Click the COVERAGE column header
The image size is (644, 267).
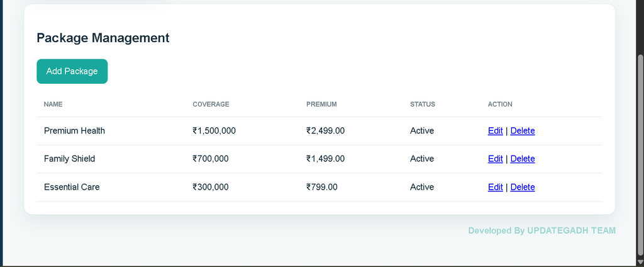[x=211, y=105]
